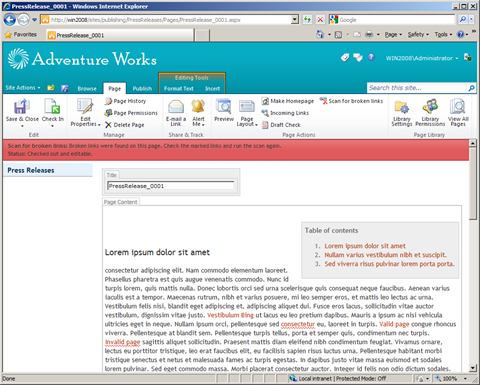The image size is (480, 385).
Task: Click the Refresh button beside the address bar
Action: click(307, 20)
